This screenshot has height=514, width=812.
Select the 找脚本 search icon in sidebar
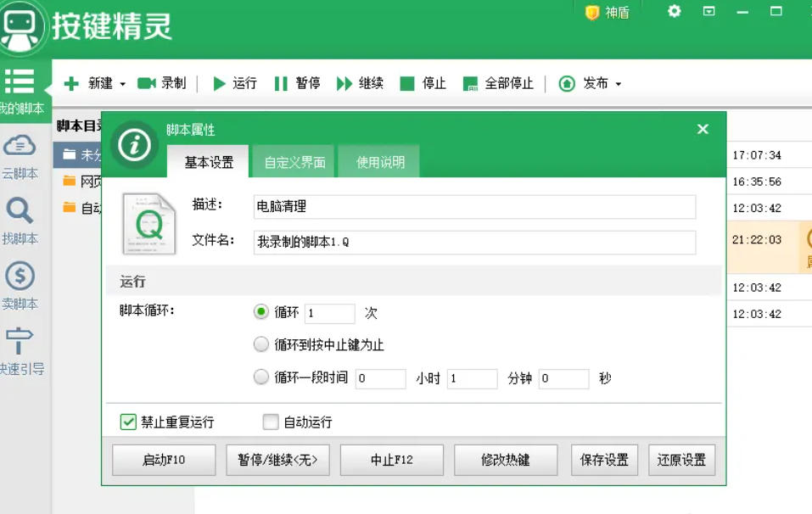coord(19,217)
